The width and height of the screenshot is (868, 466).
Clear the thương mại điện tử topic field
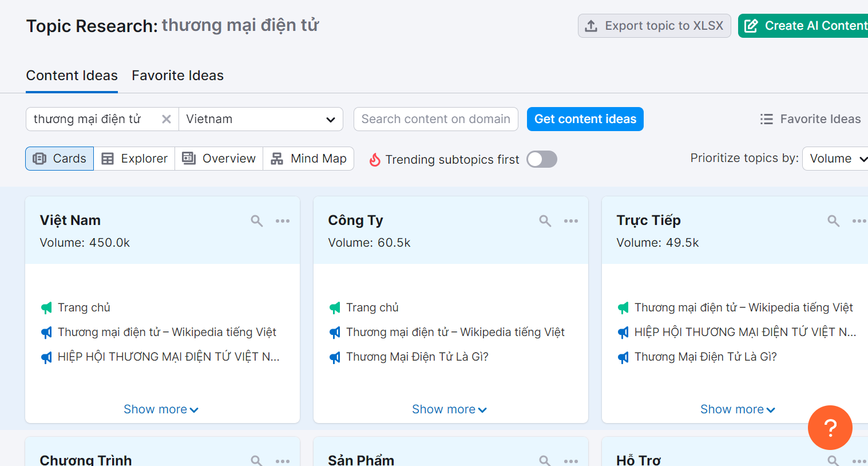(x=167, y=119)
